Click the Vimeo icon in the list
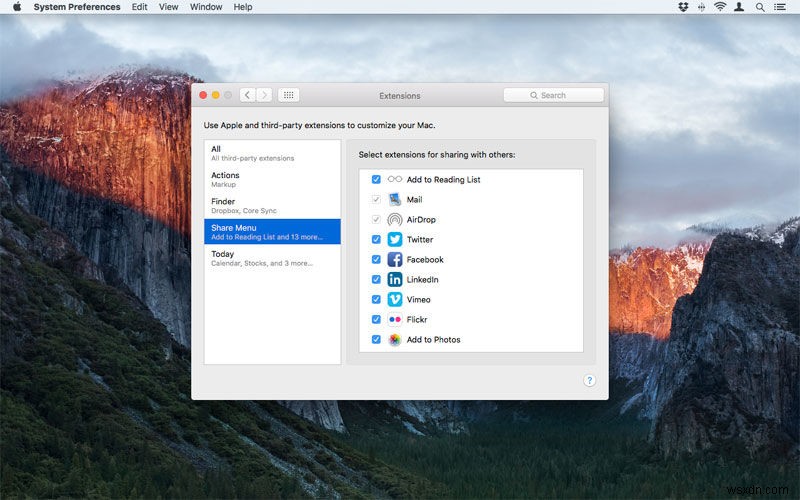Screen dimensions: 800x500 click(395, 300)
